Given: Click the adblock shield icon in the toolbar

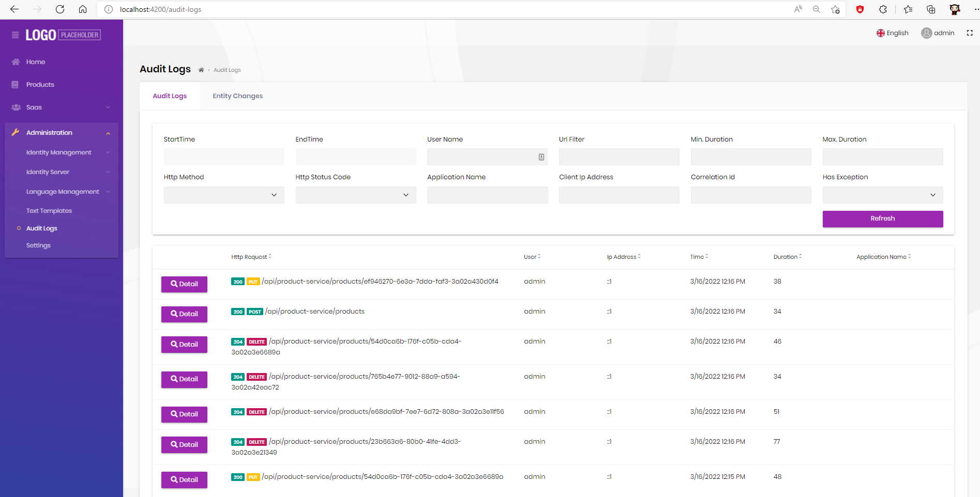Looking at the screenshot, I should pyautogui.click(x=860, y=9).
